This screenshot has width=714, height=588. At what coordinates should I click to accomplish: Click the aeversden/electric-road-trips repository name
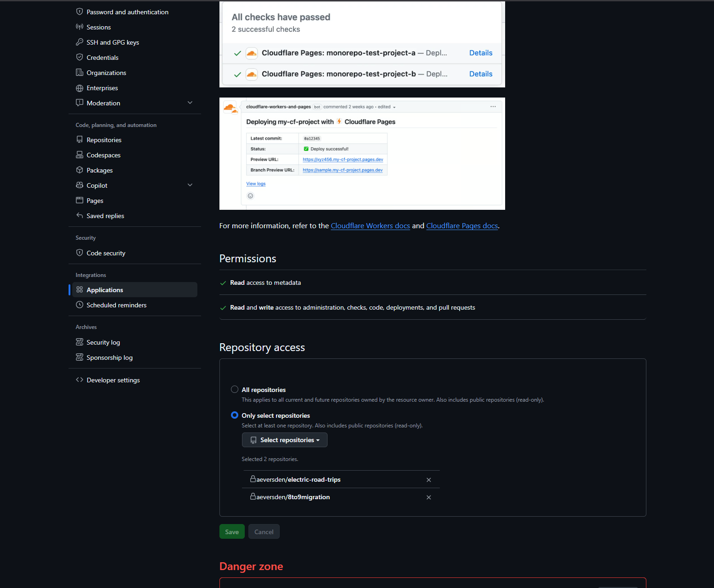(x=299, y=479)
